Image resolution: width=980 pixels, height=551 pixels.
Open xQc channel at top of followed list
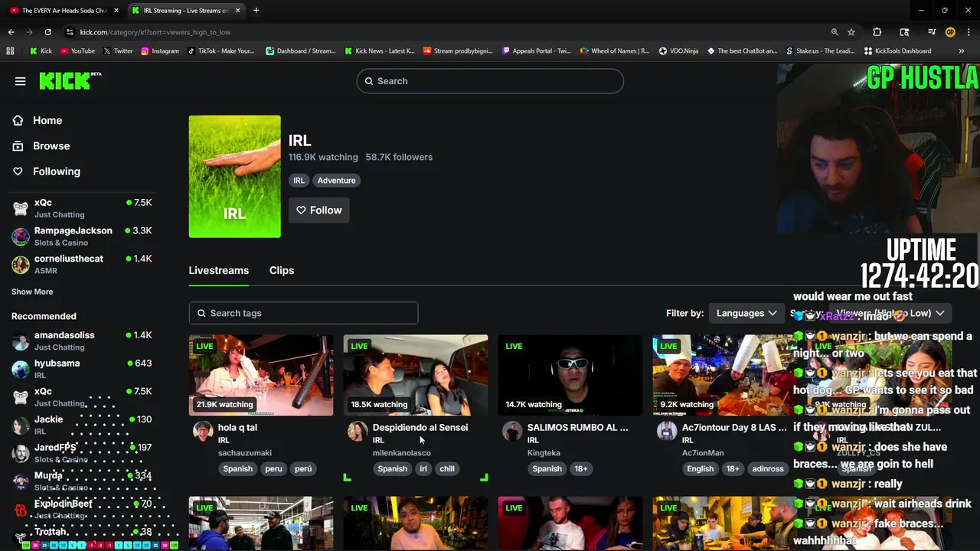(x=82, y=208)
